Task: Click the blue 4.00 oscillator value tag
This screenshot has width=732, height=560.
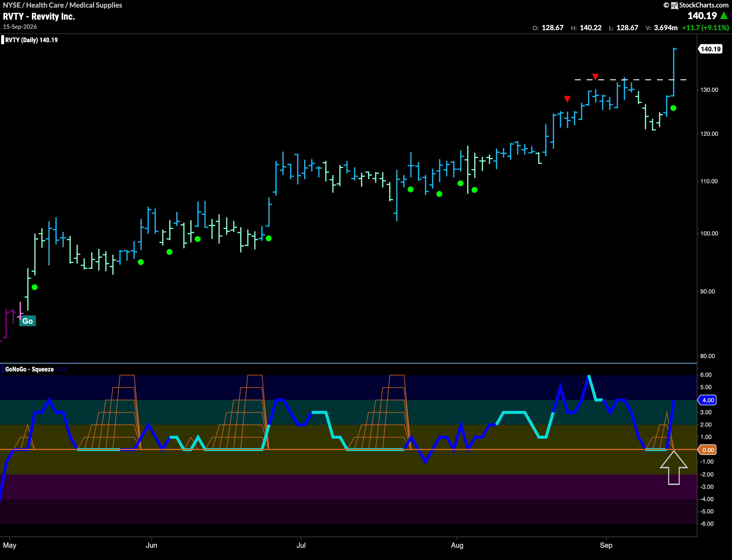Action: pos(707,400)
